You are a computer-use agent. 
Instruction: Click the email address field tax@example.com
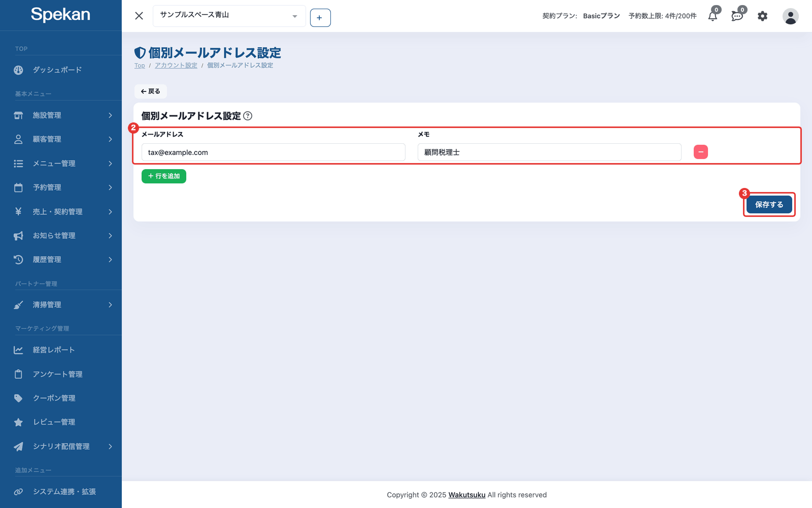pyautogui.click(x=274, y=152)
